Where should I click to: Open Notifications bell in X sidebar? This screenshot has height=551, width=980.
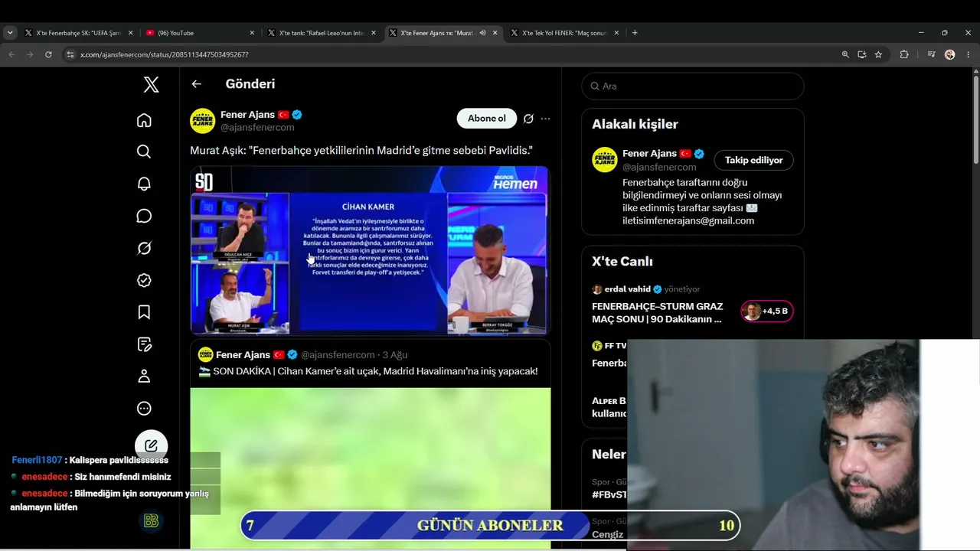[144, 184]
